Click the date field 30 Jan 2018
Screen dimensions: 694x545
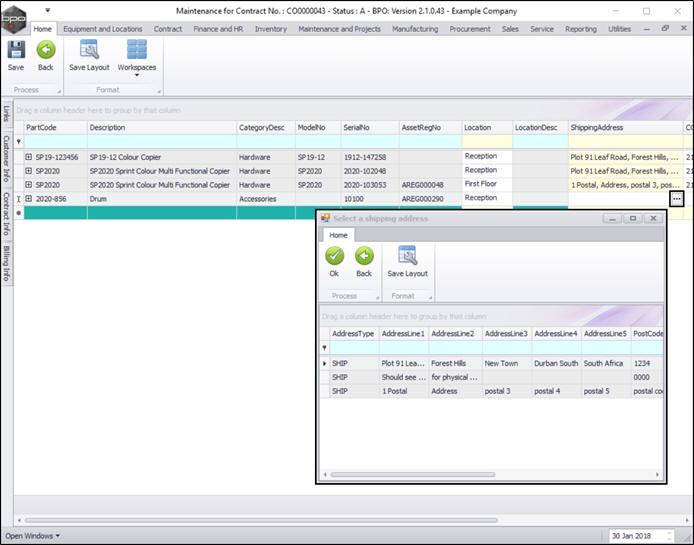[641, 536]
